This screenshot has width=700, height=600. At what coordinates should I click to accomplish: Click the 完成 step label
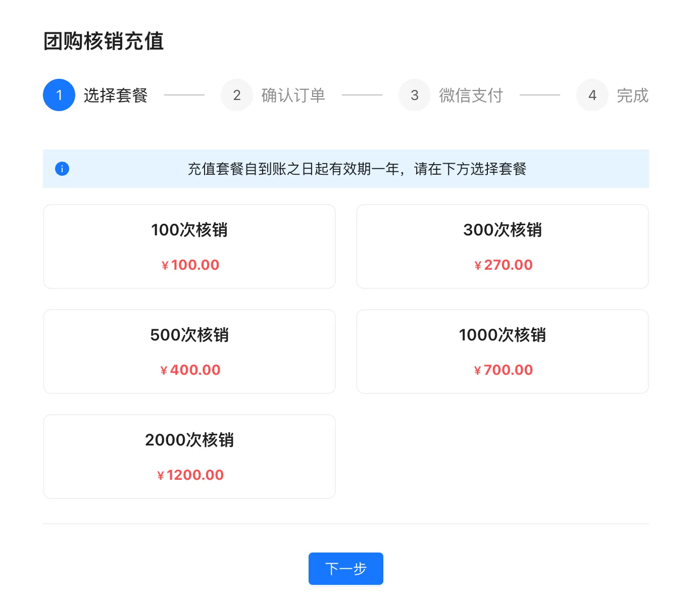[x=633, y=95]
